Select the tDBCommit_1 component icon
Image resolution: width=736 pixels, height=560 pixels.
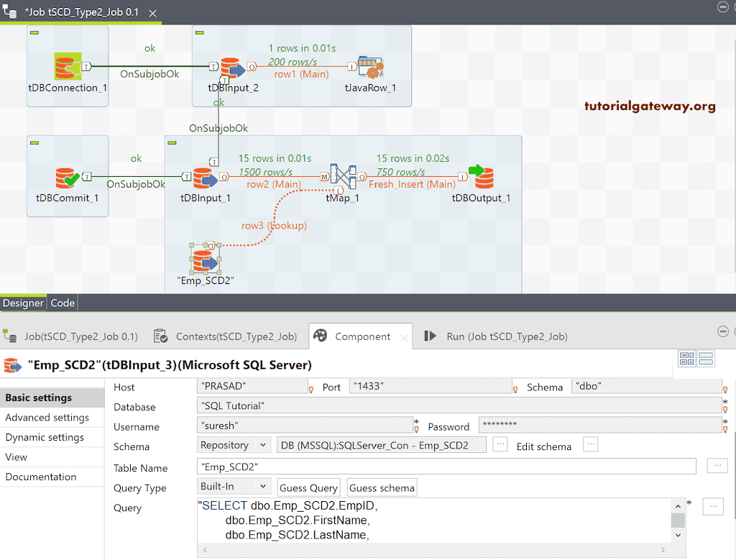67,175
